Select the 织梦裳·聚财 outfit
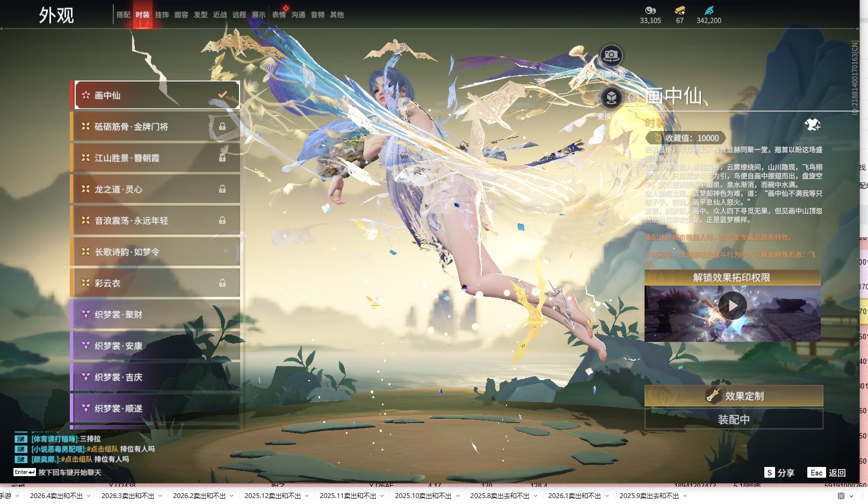The width and height of the screenshot is (868, 504). pos(156,315)
